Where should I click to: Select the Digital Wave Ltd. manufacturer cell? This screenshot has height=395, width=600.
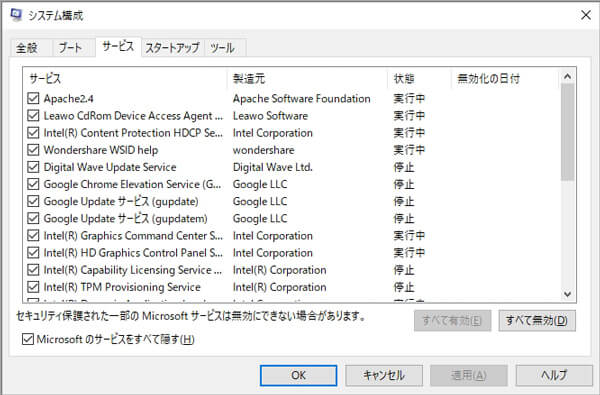tap(272, 167)
